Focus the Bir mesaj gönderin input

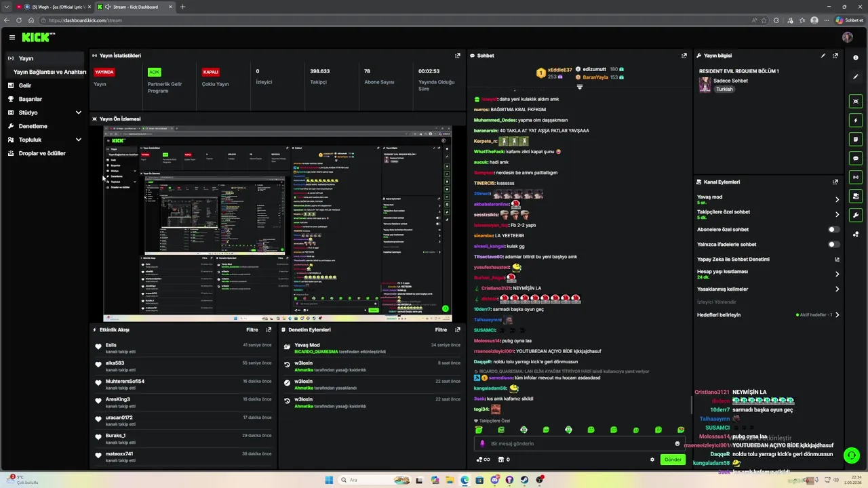click(580, 444)
